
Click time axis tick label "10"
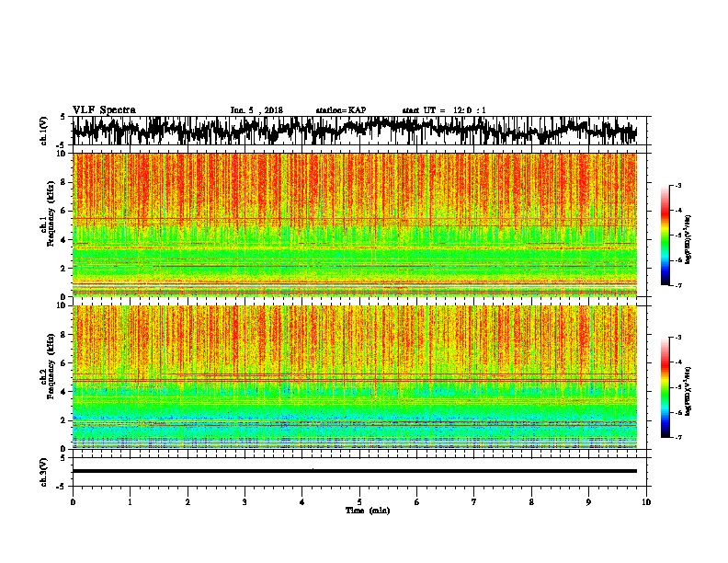coord(646,502)
